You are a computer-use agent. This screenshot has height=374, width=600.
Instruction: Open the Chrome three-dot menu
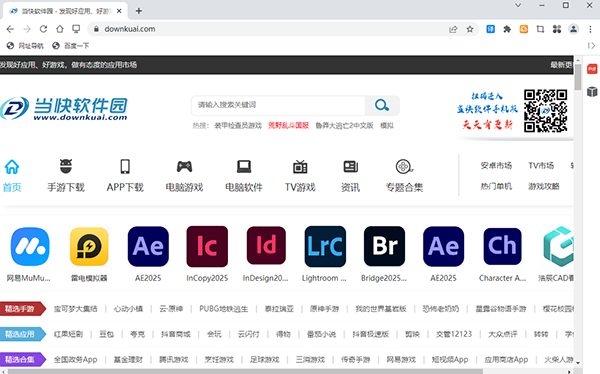click(x=590, y=29)
